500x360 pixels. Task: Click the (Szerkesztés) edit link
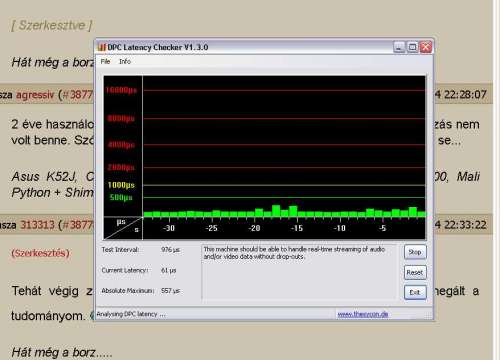41,253
